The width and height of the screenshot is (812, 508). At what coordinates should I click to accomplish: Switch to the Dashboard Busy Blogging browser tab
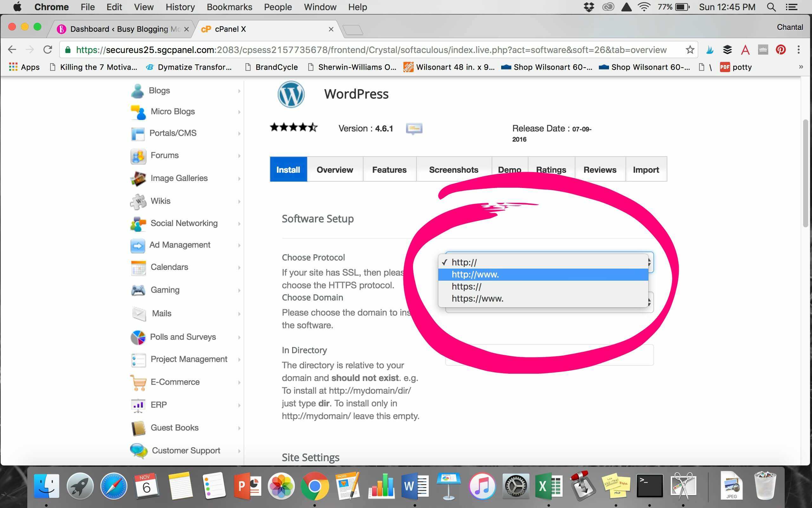point(121,29)
